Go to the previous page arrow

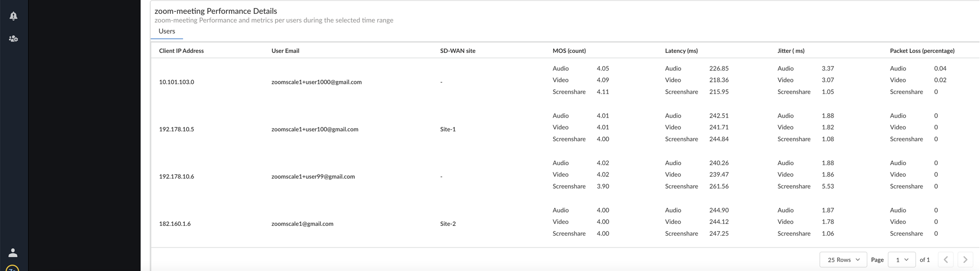[946, 260]
